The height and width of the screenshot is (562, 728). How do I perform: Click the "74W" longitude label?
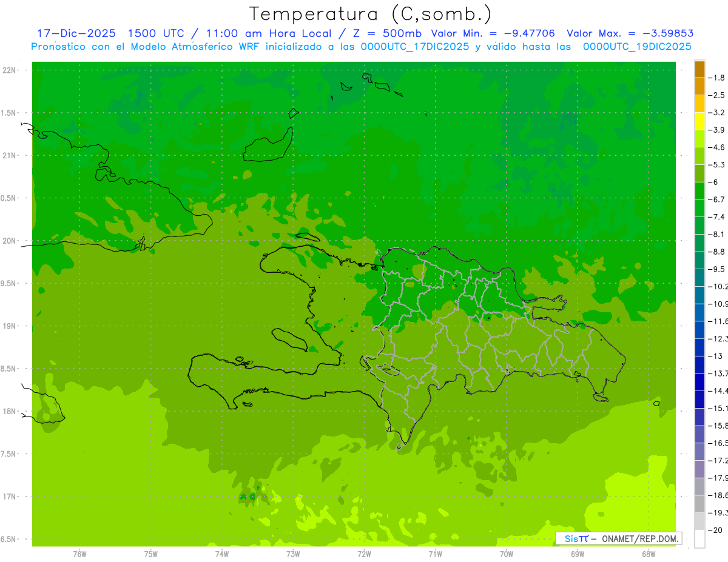(x=222, y=554)
